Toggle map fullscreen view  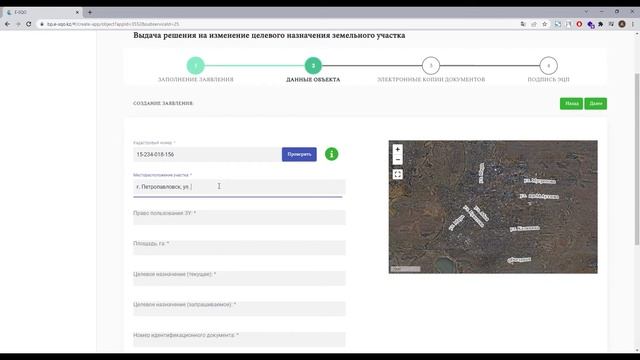pyautogui.click(x=398, y=174)
